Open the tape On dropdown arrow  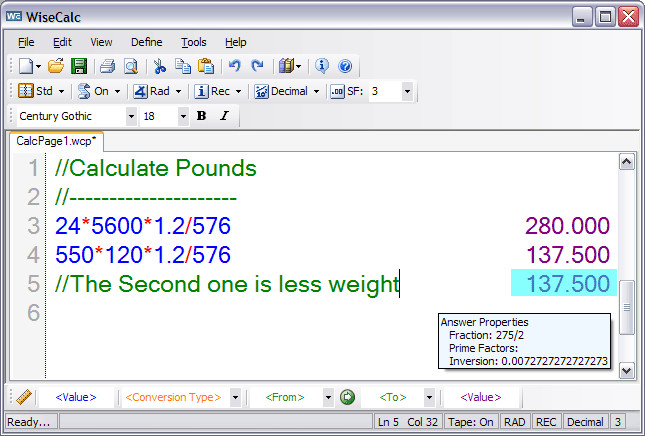[117, 91]
